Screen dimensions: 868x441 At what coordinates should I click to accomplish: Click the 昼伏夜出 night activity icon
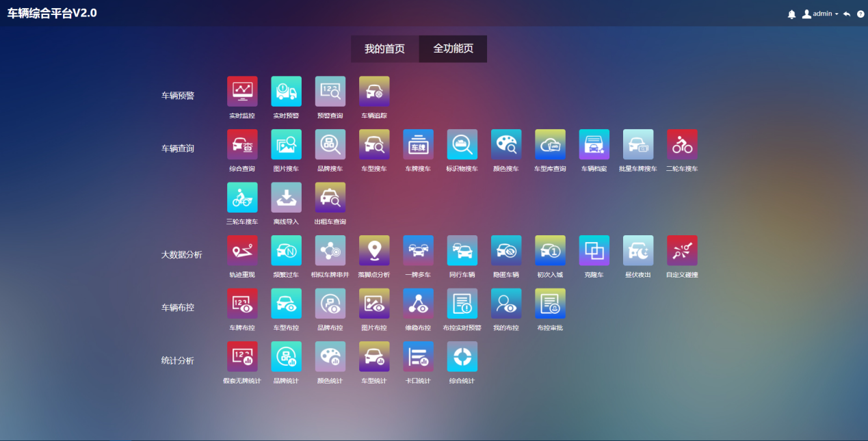point(637,250)
